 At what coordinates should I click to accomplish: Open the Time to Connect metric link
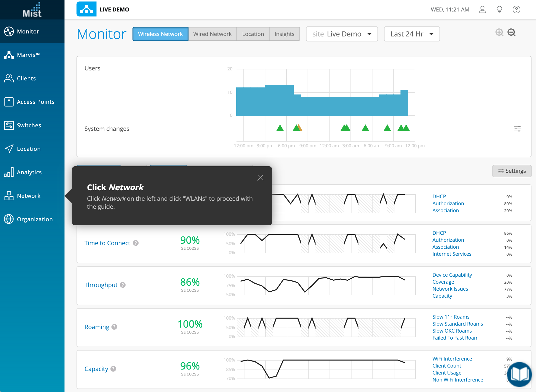click(x=107, y=243)
